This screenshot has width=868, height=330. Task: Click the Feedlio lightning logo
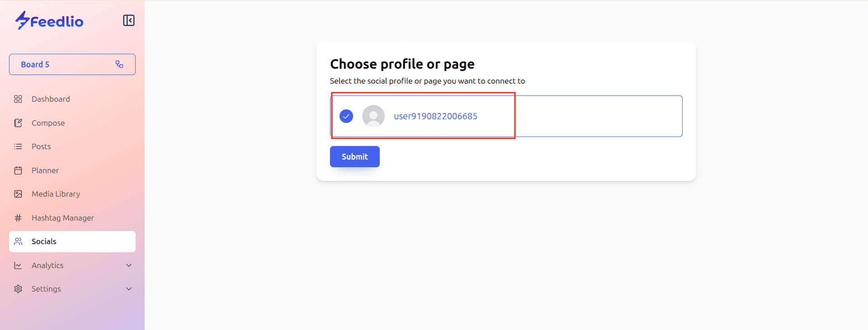tap(22, 20)
